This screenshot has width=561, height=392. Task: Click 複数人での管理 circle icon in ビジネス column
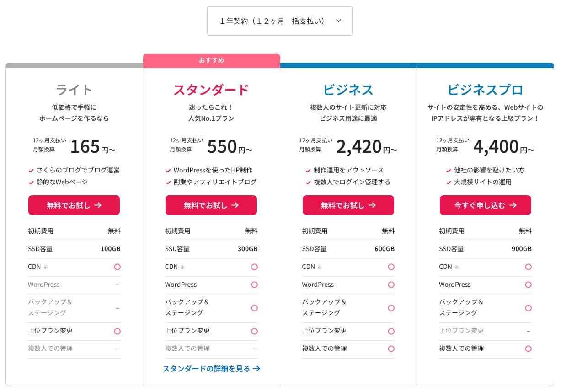coord(391,349)
